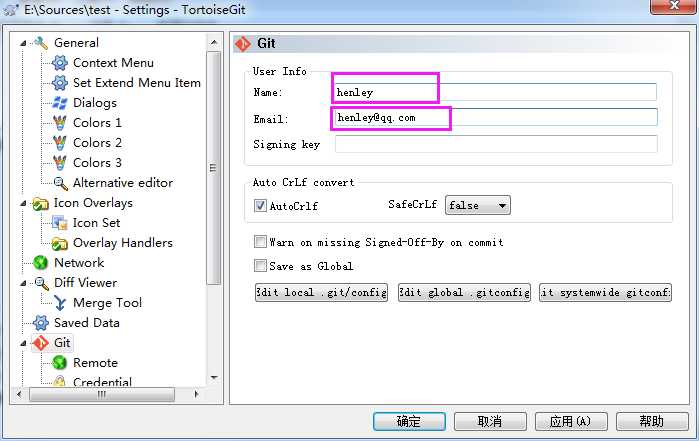699x441 pixels.
Task: Select Saved Data in tree
Action: pyautogui.click(x=87, y=323)
